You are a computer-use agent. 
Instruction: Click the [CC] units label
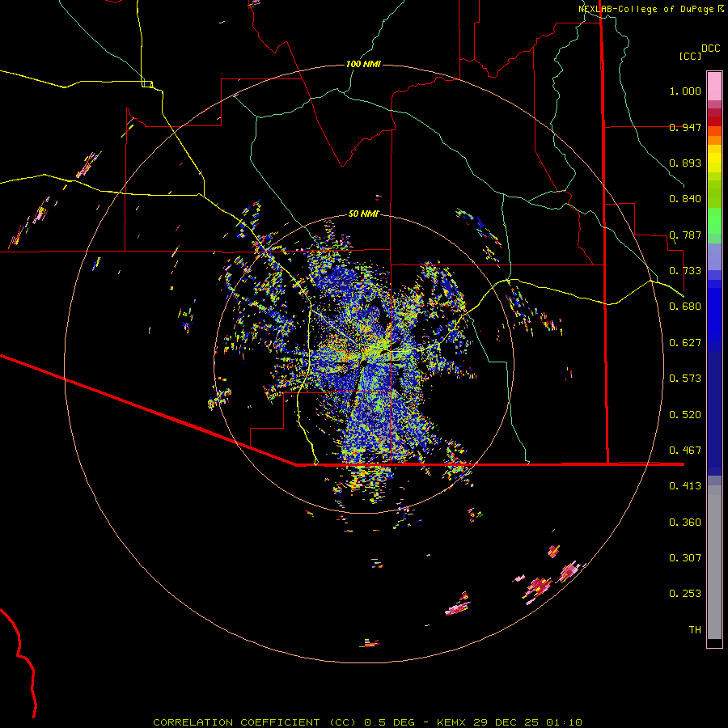(690, 56)
